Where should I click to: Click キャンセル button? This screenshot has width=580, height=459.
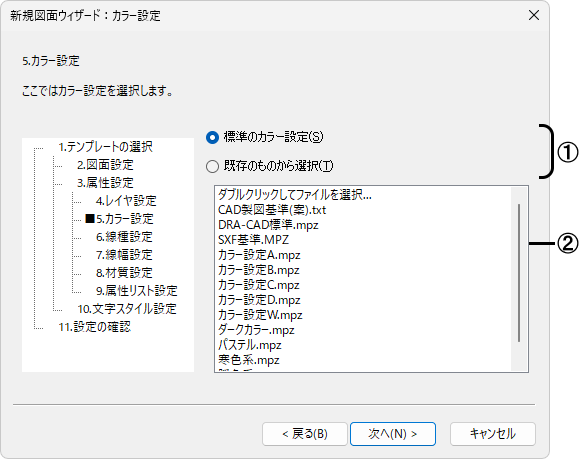[493, 433]
